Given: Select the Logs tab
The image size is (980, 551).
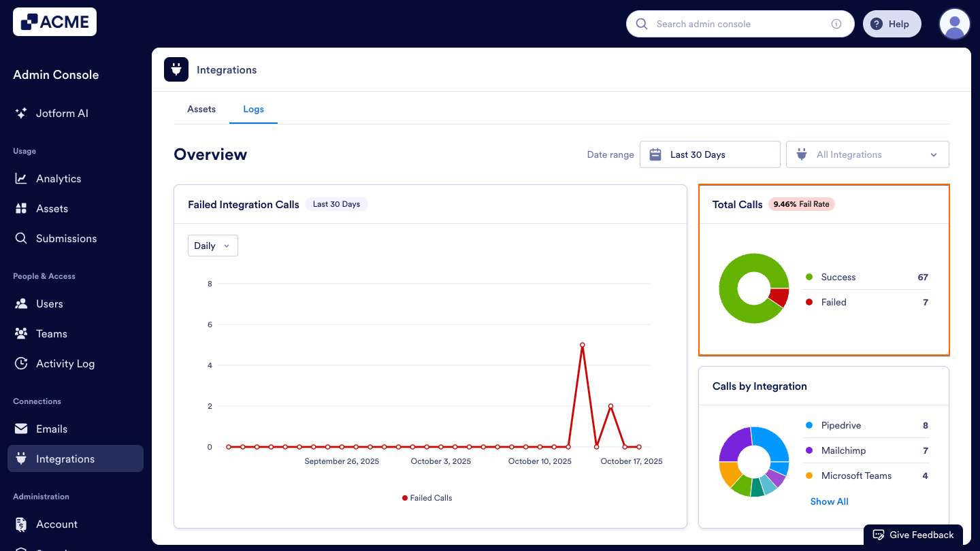Looking at the screenshot, I should click(253, 109).
